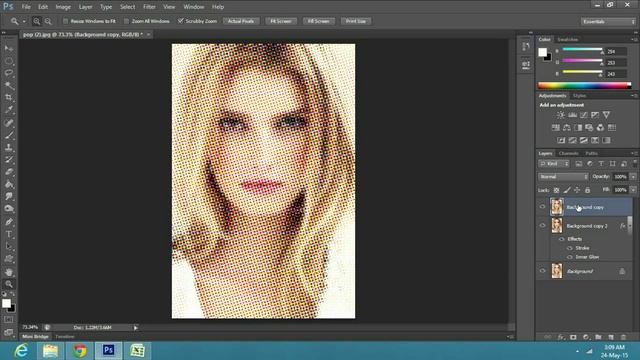Select the Pen tool
This screenshot has height=360, width=640.
[x=9, y=222]
